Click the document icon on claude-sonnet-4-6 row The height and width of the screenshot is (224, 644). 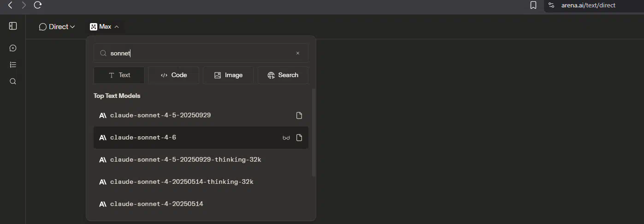coord(299,138)
